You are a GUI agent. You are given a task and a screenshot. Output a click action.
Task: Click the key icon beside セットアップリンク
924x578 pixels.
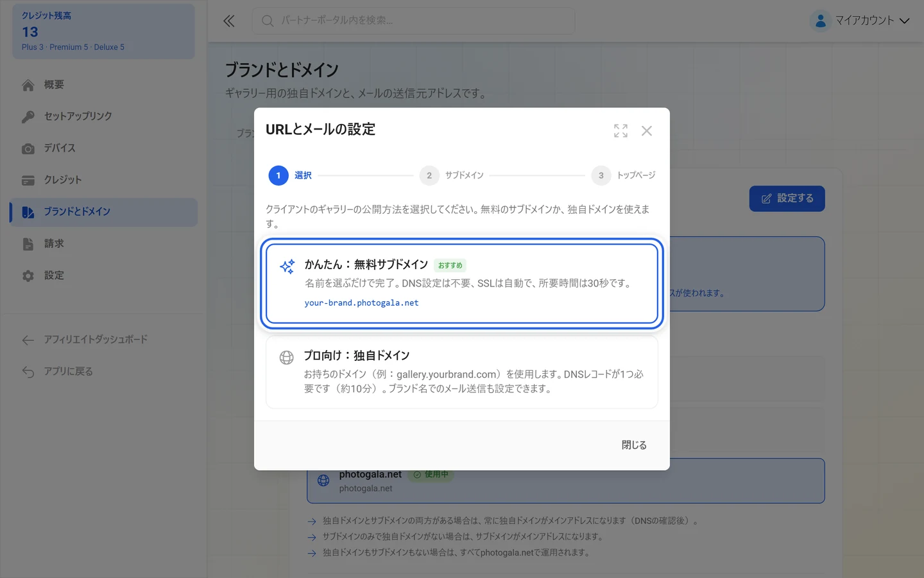(28, 117)
